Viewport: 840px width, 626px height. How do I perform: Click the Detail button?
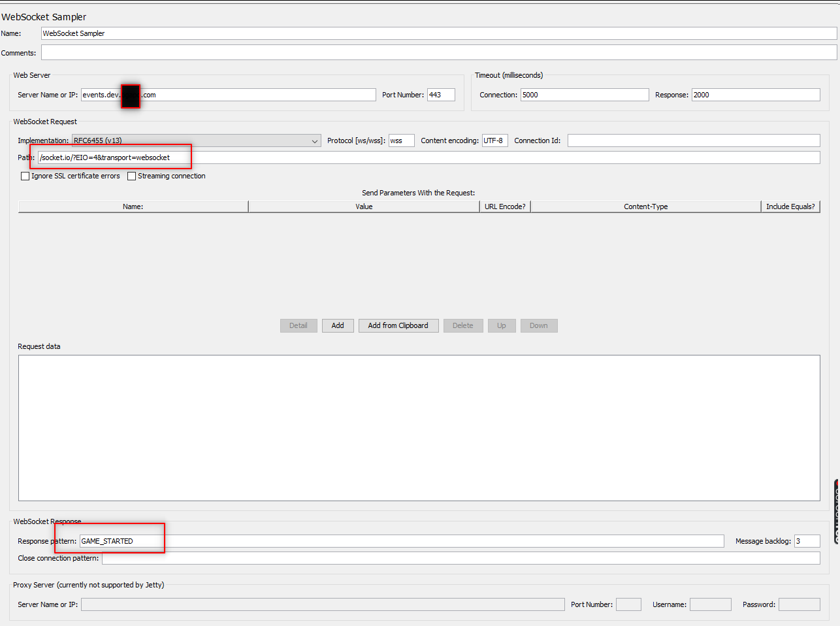click(299, 325)
